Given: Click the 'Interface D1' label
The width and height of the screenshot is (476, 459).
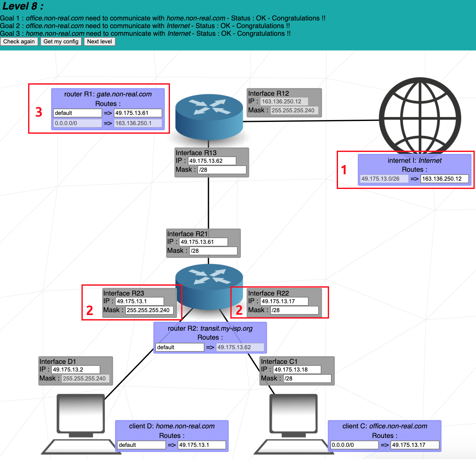Looking at the screenshot, I should point(58,362).
